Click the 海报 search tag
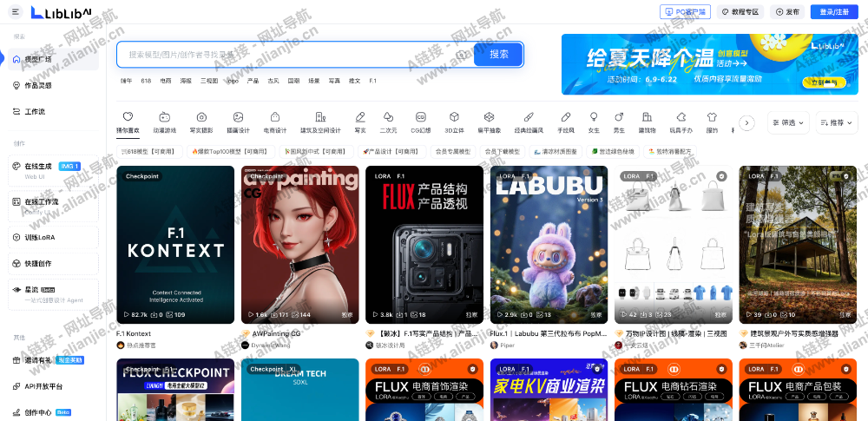This screenshot has height=421, width=868. (186, 81)
